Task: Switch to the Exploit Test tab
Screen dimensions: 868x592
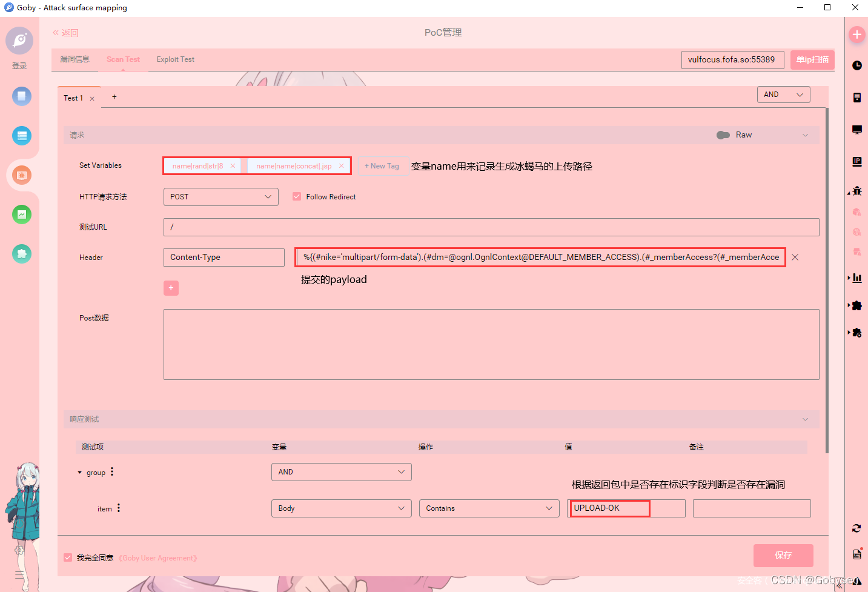Action: (176, 59)
